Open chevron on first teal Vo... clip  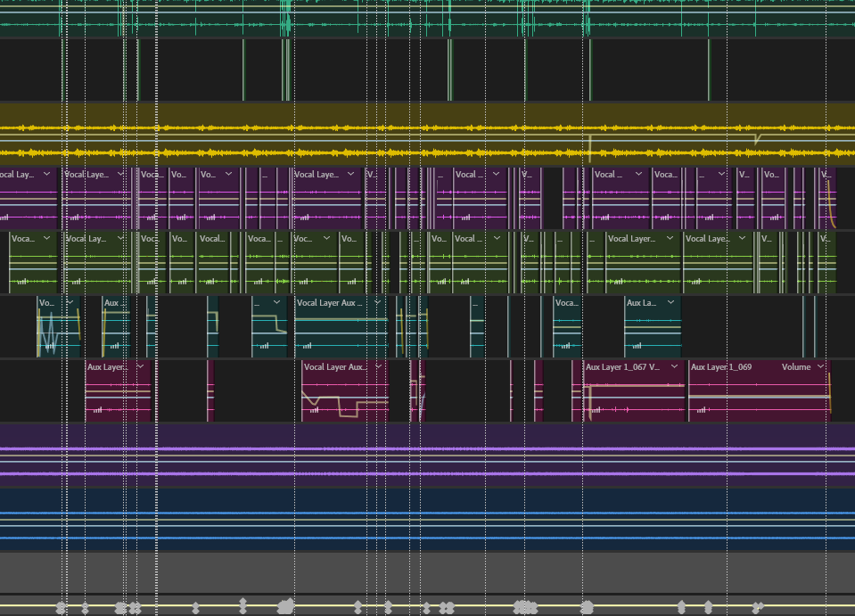[70, 302]
